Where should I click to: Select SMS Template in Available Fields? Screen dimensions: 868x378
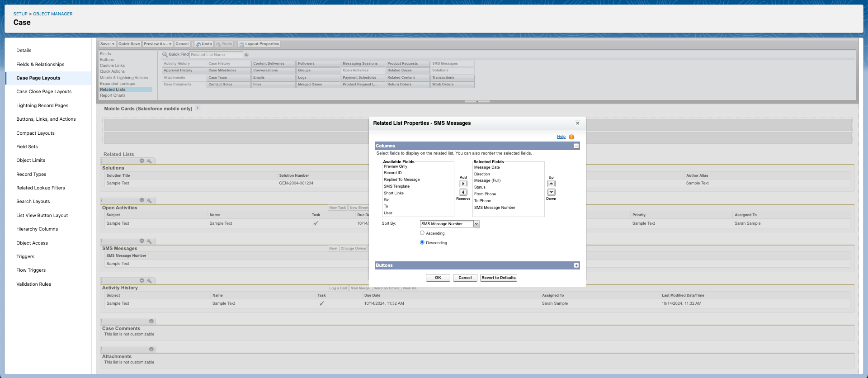[x=396, y=186]
